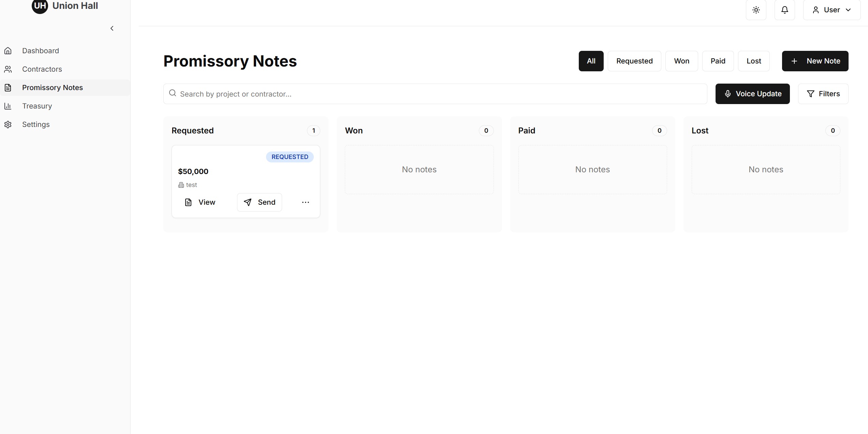Show only Lost notes
868x434 pixels.
[753, 61]
